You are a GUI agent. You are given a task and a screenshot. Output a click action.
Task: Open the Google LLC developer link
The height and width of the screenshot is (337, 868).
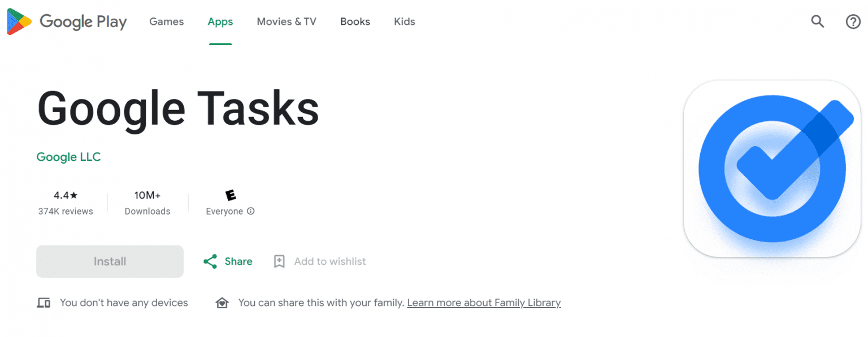(68, 157)
